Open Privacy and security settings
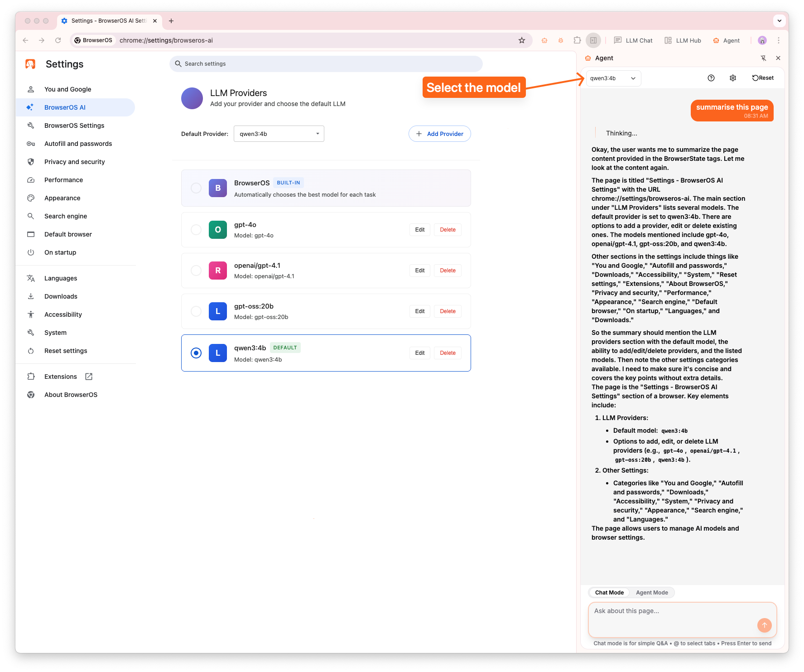Viewport: 804px width, 672px height. pos(75,162)
